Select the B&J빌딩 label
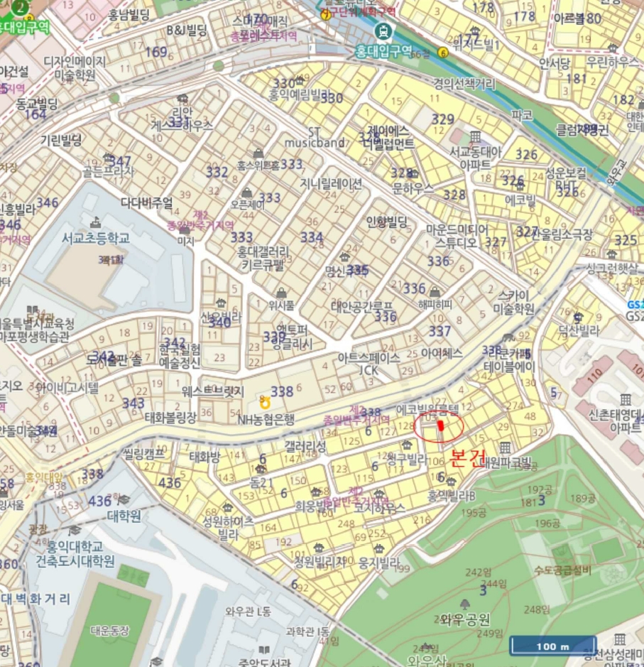Screen dimensions: 644x667 coord(187,31)
